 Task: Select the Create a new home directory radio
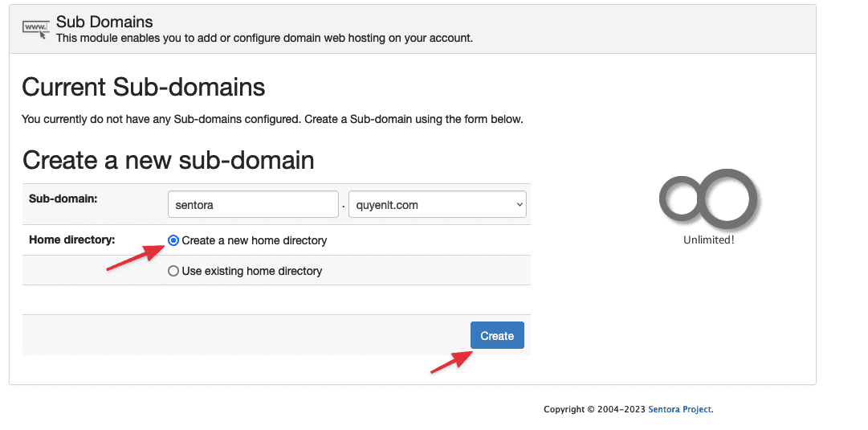[173, 240]
